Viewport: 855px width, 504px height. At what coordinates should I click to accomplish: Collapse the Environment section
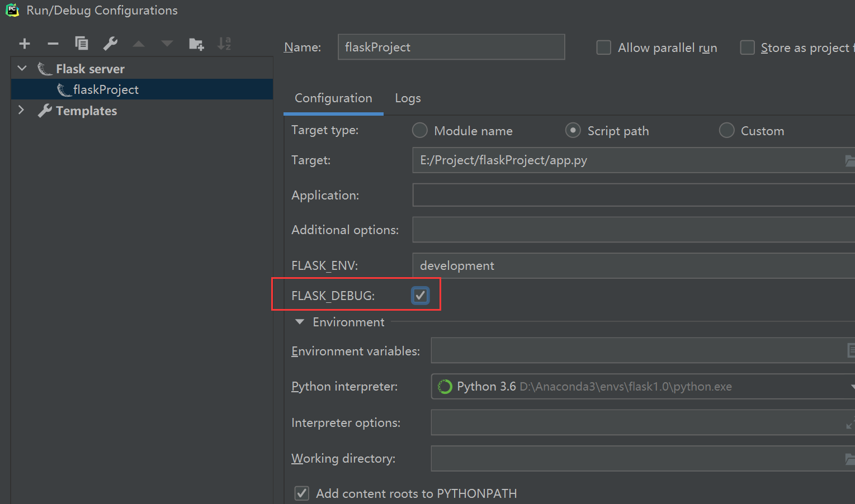300,322
